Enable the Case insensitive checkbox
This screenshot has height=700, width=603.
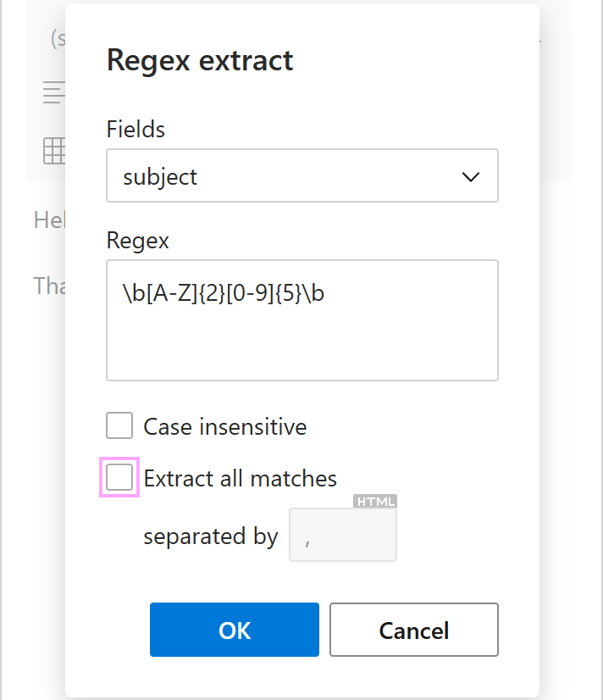[119, 425]
